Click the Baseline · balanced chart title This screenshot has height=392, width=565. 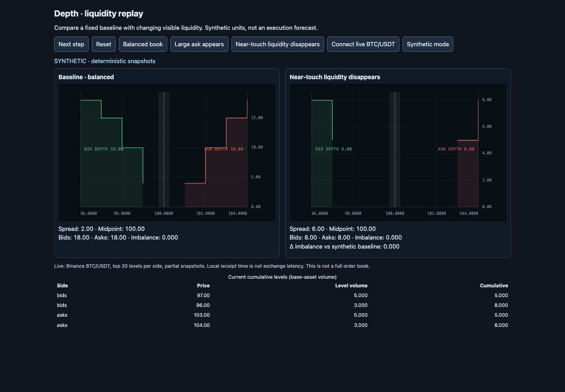pyautogui.click(x=86, y=77)
